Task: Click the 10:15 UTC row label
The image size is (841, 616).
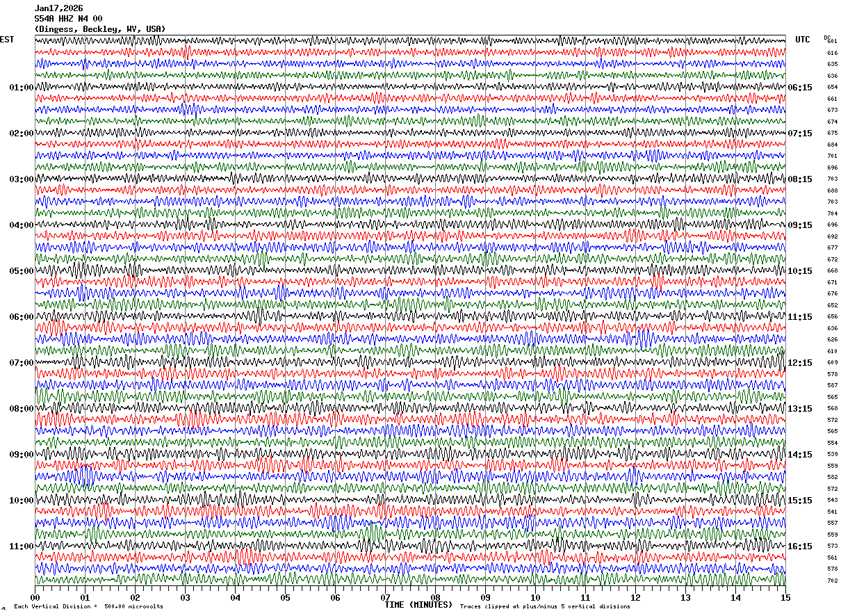Action: point(800,271)
